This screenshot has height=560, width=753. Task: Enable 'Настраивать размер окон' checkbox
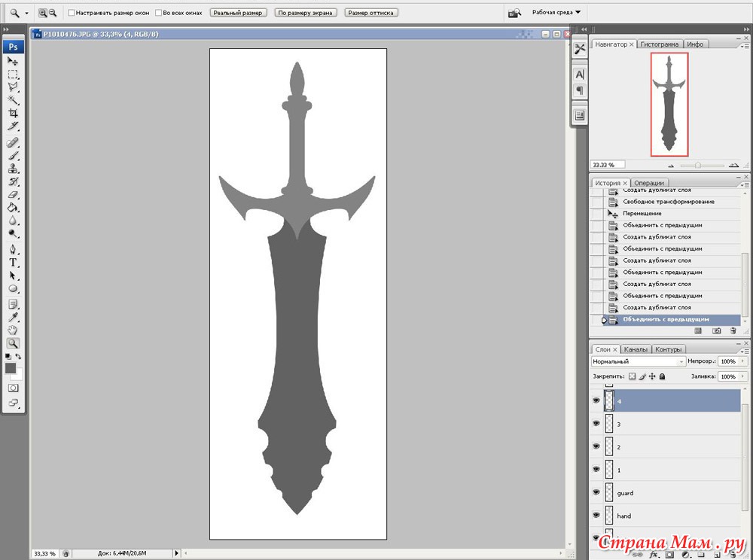[72, 13]
